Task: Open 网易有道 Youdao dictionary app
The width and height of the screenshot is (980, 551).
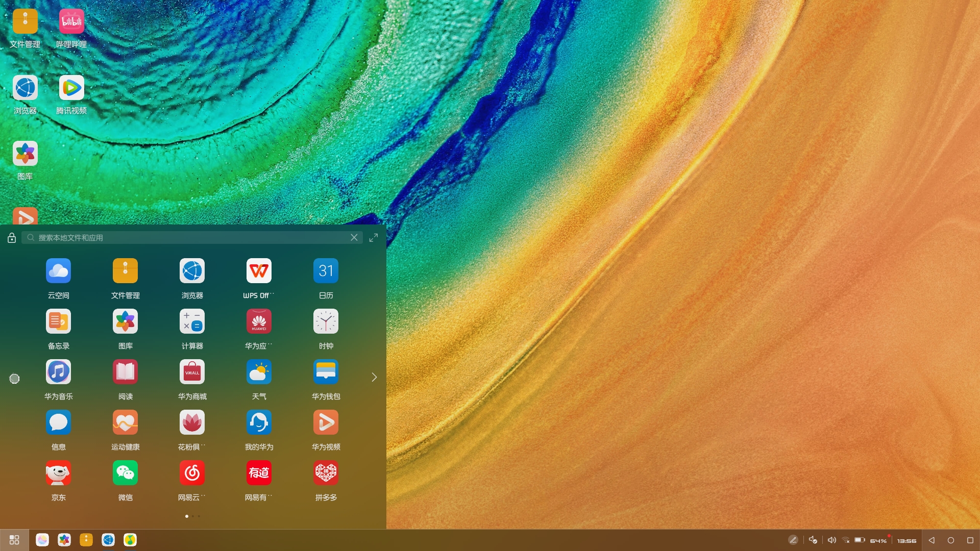Action: pos(259,473)
